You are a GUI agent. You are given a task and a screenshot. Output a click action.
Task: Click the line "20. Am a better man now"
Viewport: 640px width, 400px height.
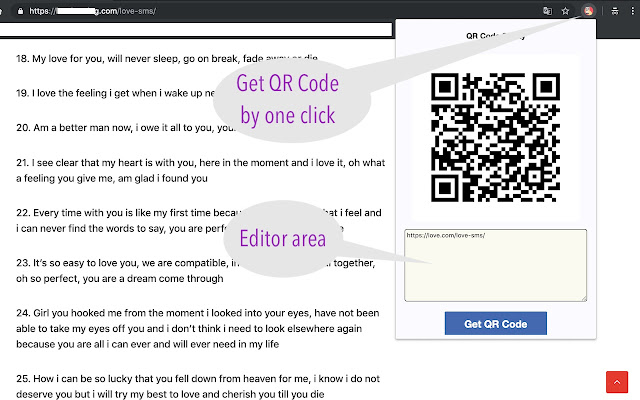point(74,128)
